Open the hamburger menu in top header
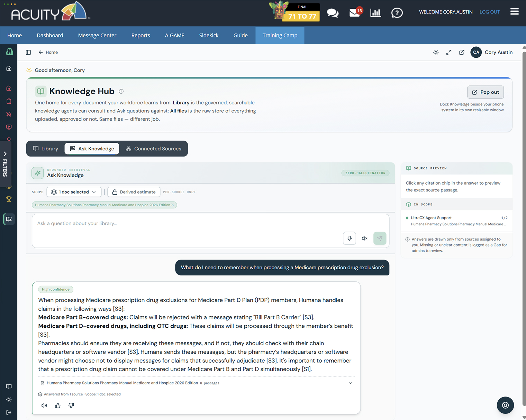This screenshot has width=526, height=420. coord(514,12)
